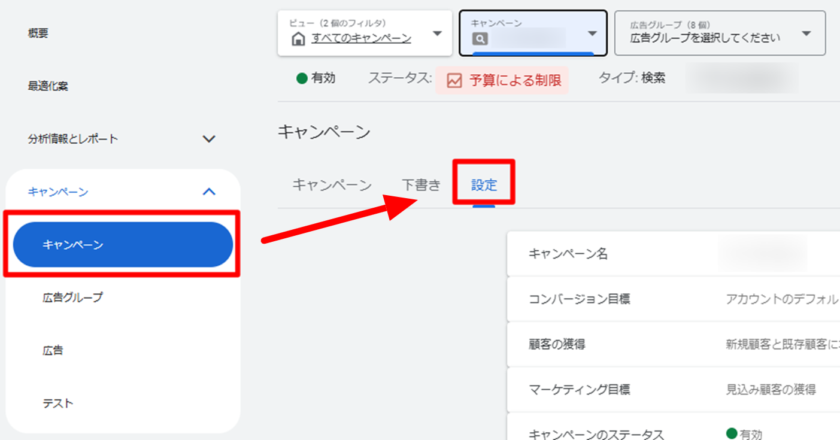Click the green 有効 status dot at top

click(x=301, y=79)
